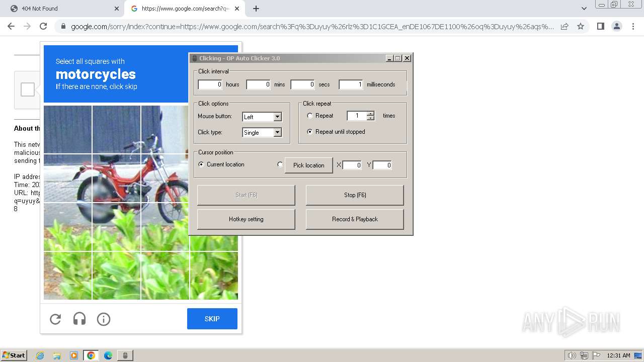
Task: Decrease repeat times with down arrow
Action: click(371, 118)
